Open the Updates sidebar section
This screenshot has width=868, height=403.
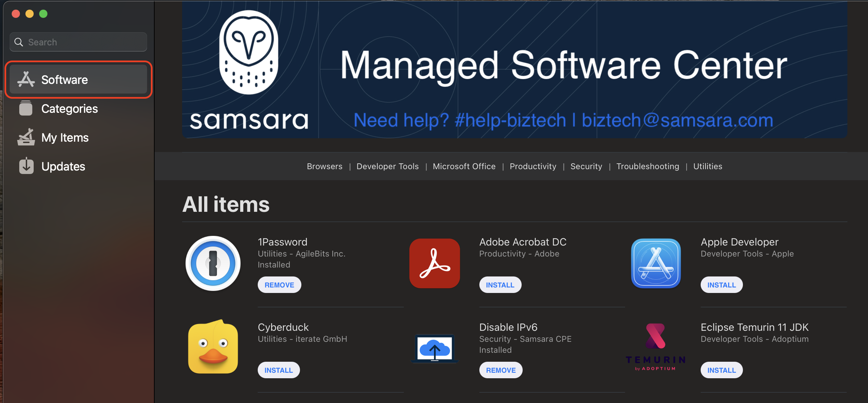point(78,166)
